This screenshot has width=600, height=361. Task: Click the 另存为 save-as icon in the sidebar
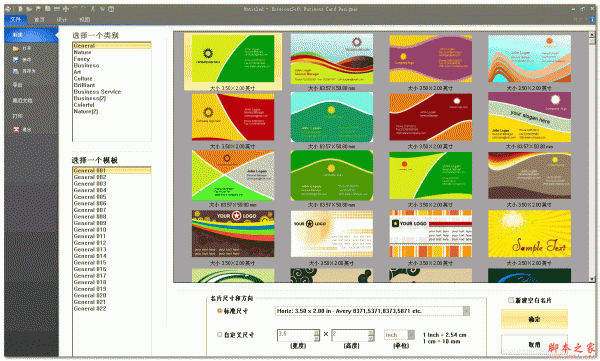pyautogui.click(x=16, y=71)
